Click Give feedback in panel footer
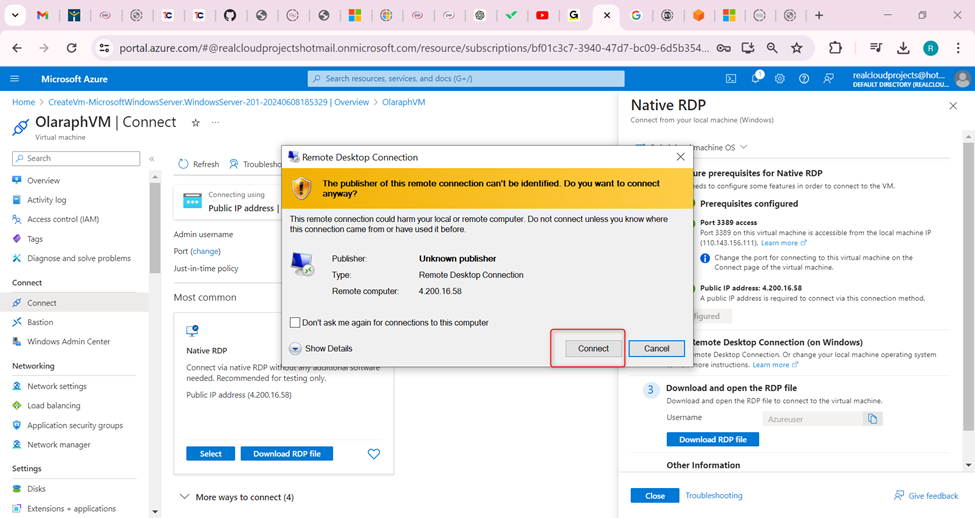Image resolution: width=975 pixels, height=518 pixels. coord(926,496)
